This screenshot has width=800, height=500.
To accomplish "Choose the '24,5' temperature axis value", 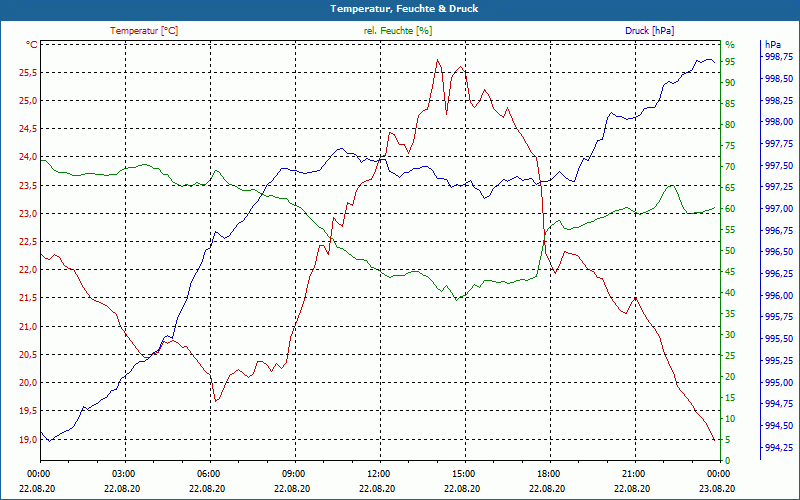I will [x=28, y=129].
